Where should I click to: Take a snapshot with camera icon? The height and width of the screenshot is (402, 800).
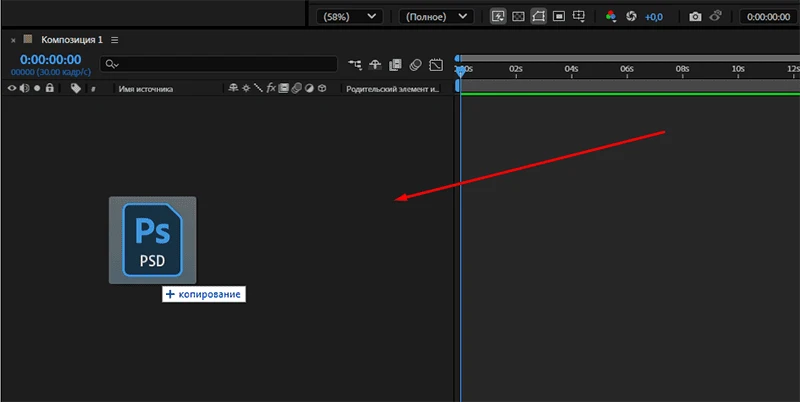(695, 17)
